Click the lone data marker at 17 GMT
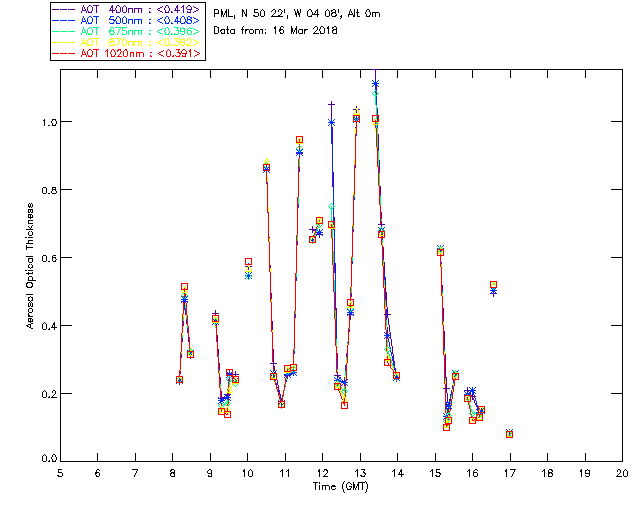Viewport: 640px width, 512px height. tap(509, 434)
